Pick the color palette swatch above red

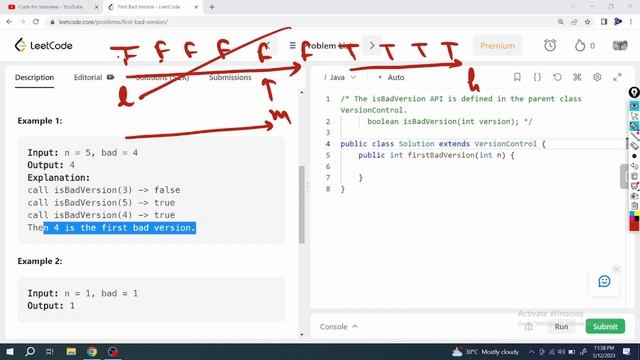[x=634, y=216]
